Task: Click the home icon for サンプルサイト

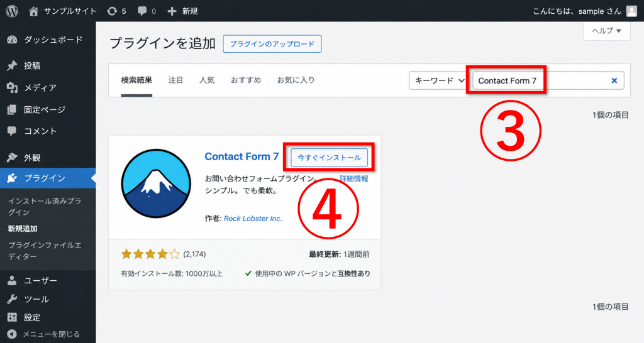Action: [34, 11]
